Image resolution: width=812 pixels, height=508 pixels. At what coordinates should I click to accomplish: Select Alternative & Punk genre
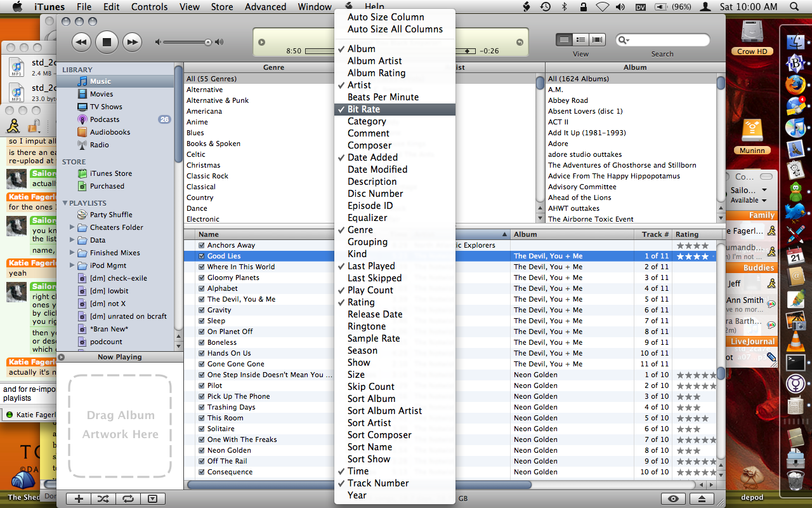tap(218, 100)
